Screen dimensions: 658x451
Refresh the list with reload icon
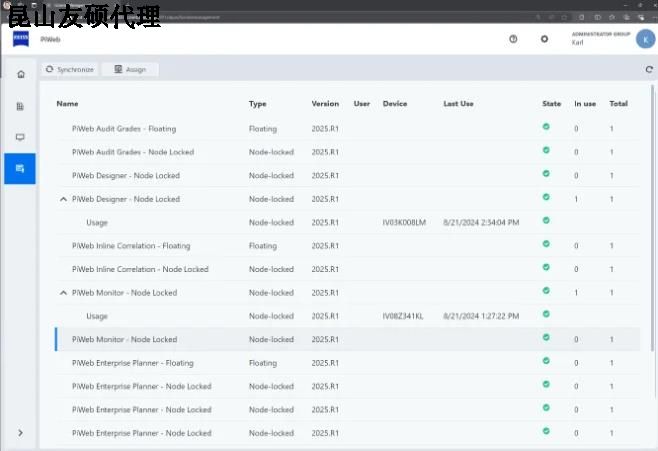click(x=649, y=69)
